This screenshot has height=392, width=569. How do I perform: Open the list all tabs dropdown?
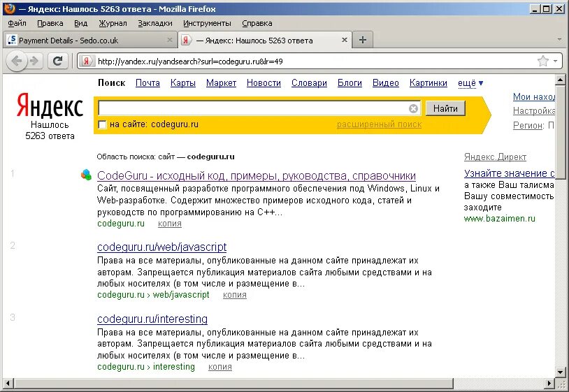click(559, 40)
